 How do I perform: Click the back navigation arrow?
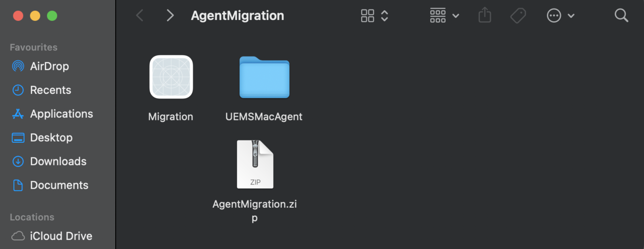(x=139, y=15)
